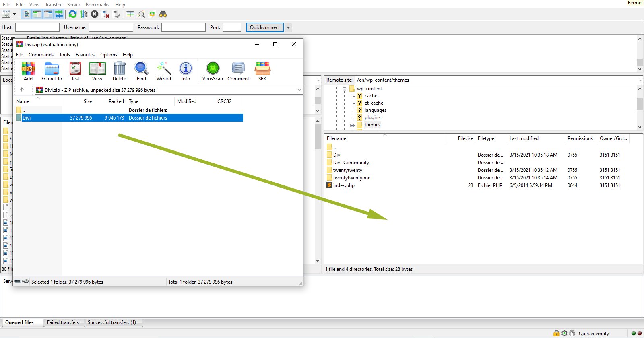644x338 pixels.
Task: Open the Quickconnect history dropdown arrow
Action: pyautogui.click(x=289, y=27)
